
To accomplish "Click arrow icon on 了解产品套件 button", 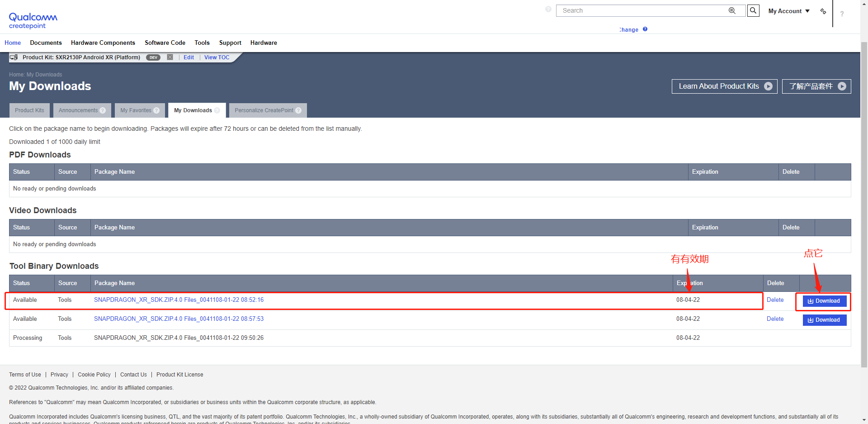I will [842, 86].
